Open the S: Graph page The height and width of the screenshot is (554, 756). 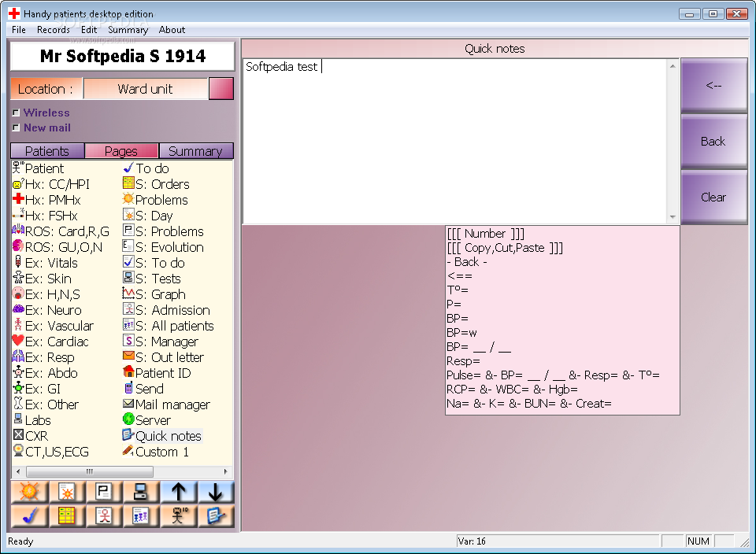(x=154, y=294)
